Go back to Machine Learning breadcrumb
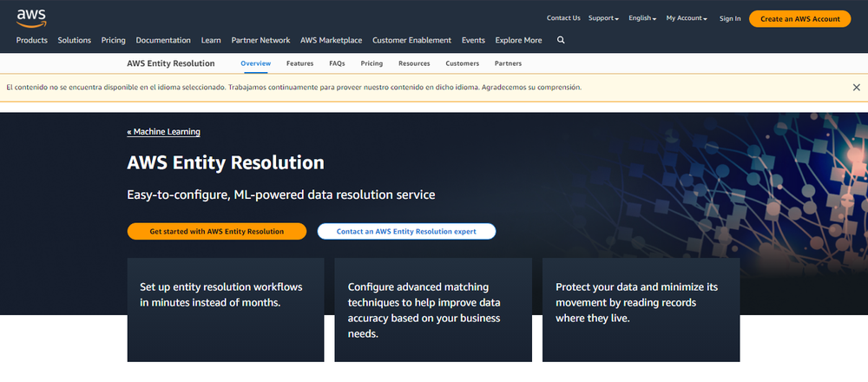The width and height of the screenshot is (868, 382). click(164, 132)
